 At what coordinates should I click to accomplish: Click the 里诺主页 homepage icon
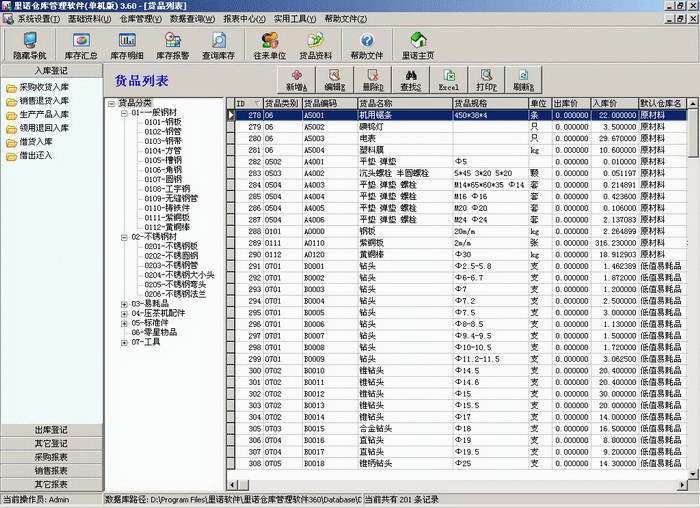coord(417,46)
